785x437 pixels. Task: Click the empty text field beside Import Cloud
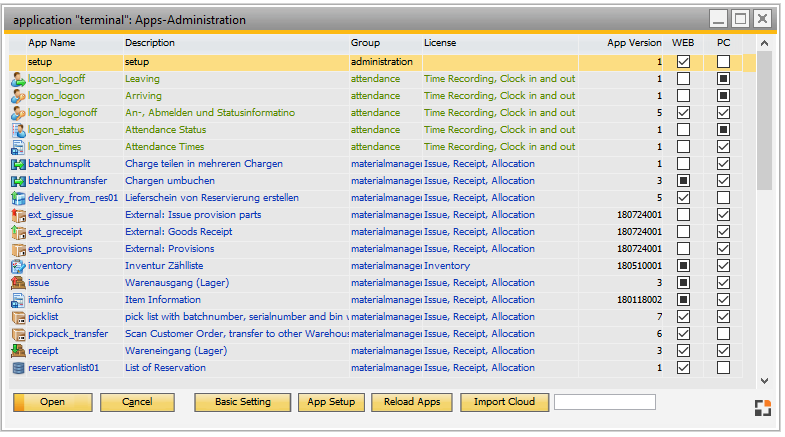tap(605, 402)
